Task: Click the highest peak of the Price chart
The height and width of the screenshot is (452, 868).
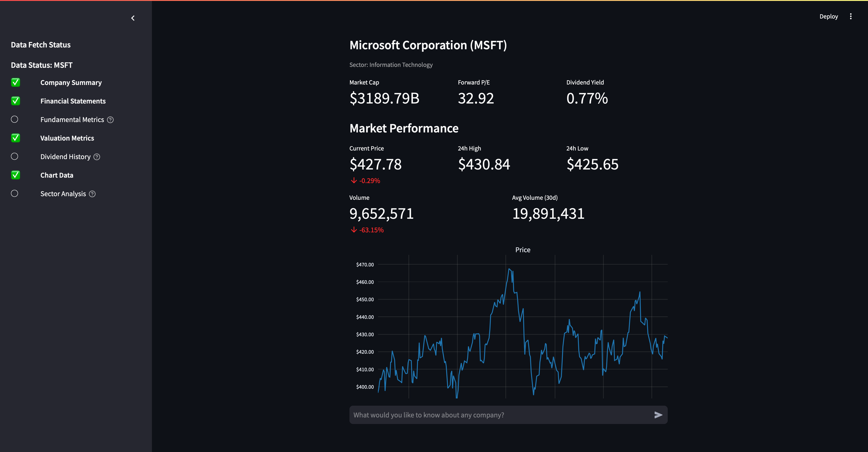Action: 509,269
